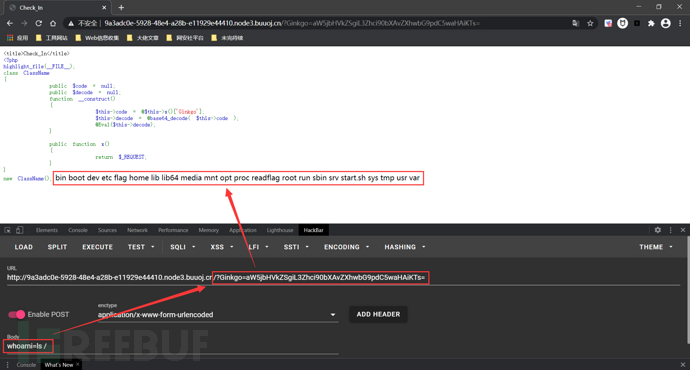Open the Web信息收集 bookmark folder
This screenshot has width=690, height=370.
coord(97,38)
